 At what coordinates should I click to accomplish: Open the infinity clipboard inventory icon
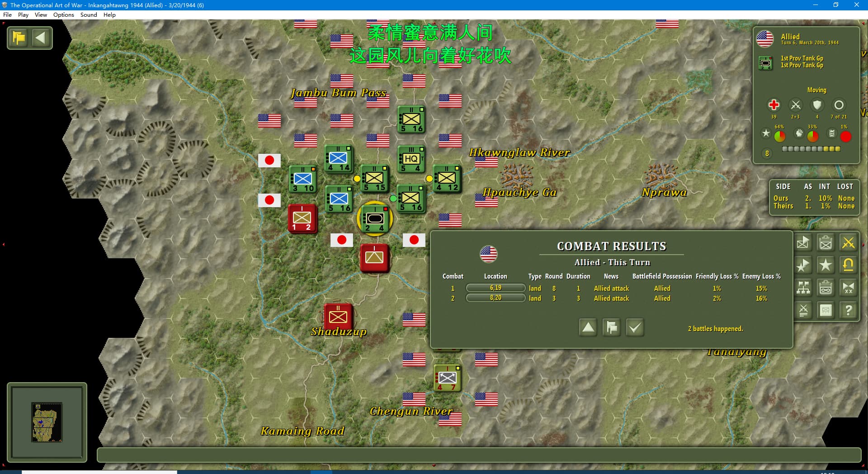pos(826,288)
